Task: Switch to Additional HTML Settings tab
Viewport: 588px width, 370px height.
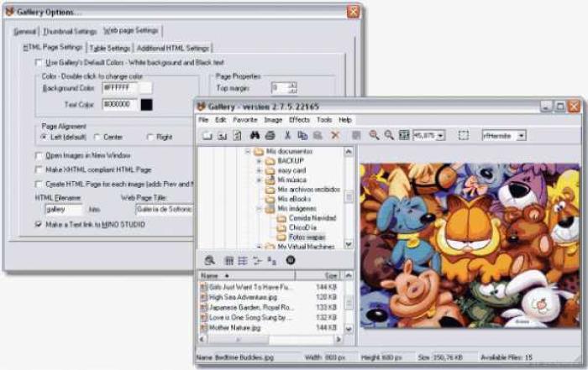Action: coord(173,48)
